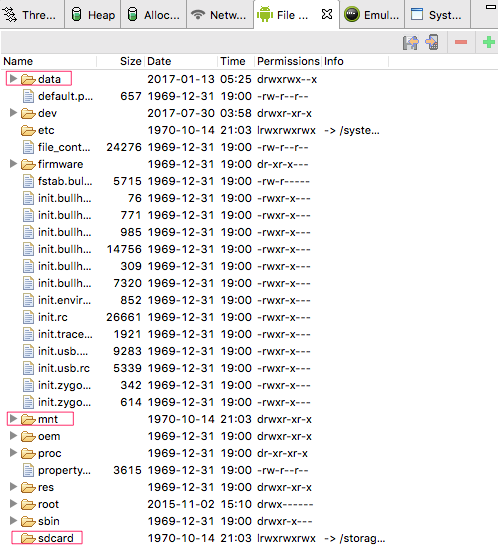This screenshot has height=548, width=498.
Task: Select the init.bullh... file sized 985
Action: click(x=65, y=232)
